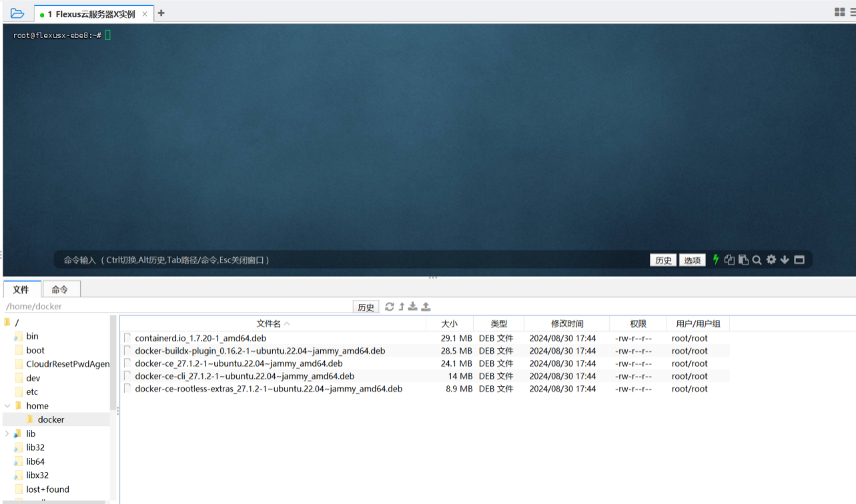Image resolution: width=856 pixels, height=504 pixels.
Task: Expand the lib folder chevron
Action: pyautogui.click(x=7, y=433)
